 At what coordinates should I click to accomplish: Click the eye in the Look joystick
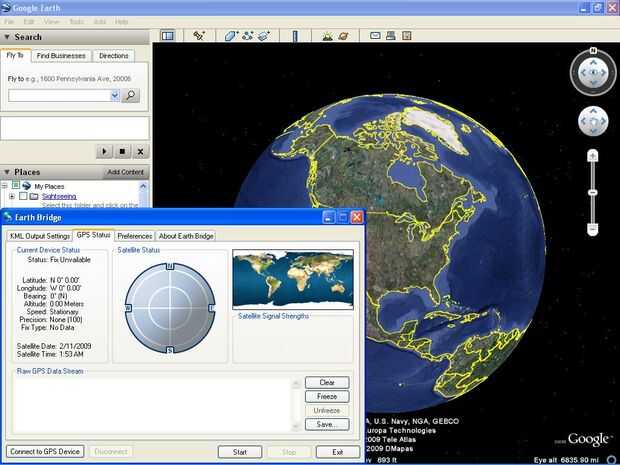click(593, 73)
